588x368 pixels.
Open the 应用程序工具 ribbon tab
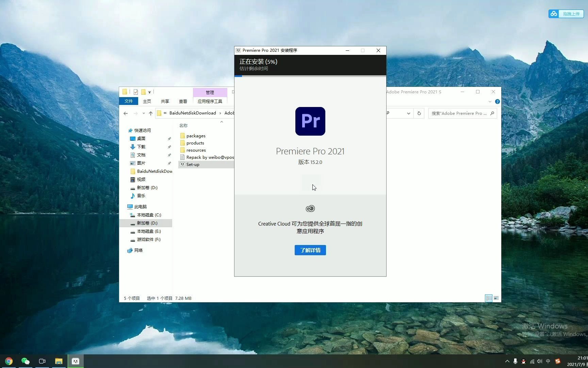210,101
